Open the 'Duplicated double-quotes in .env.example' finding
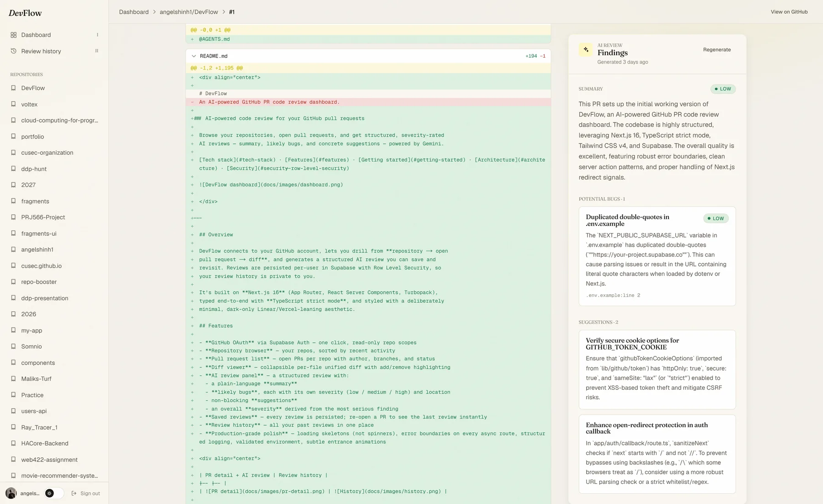 [657, 256]
